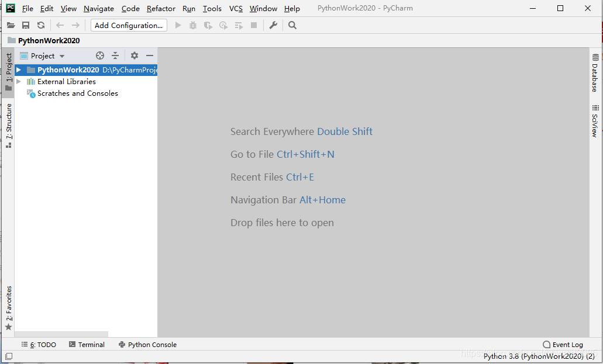Click the Open folder toolbar icon
Screen dimensions: 603x364
coord(11,25)
